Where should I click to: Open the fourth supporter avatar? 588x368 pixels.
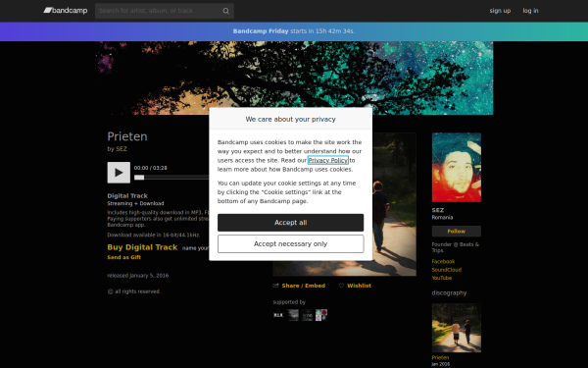[x=321, y=315]
